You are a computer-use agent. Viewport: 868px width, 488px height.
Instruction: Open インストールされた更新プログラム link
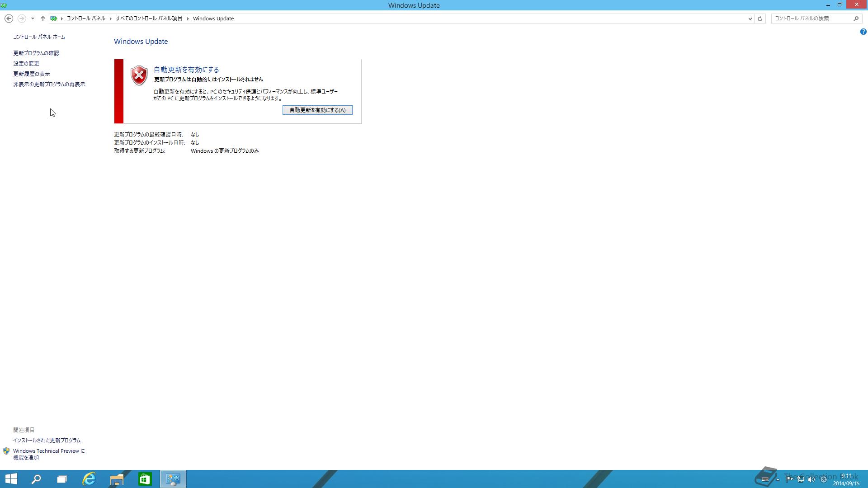pyautogui.click(x=47, y=441)
